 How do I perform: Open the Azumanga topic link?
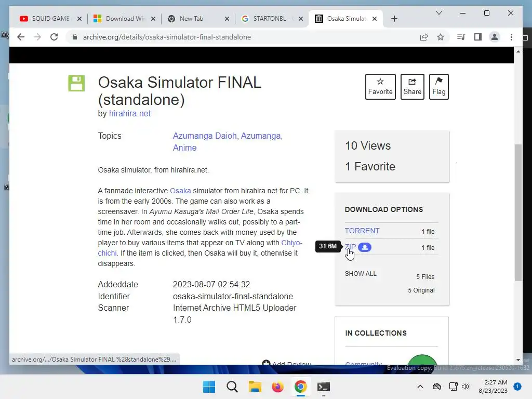pyautogui.click(x=261, y=136)
